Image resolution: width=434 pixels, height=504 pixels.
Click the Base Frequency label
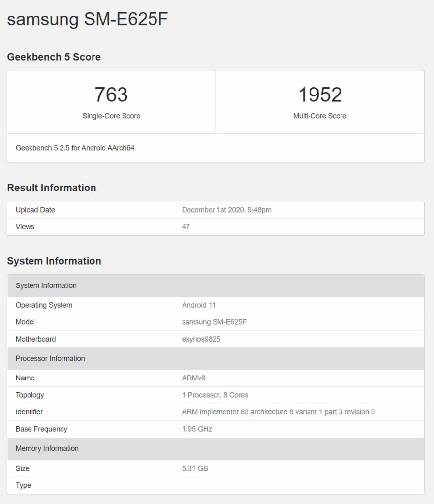click(x=41, y=429)
